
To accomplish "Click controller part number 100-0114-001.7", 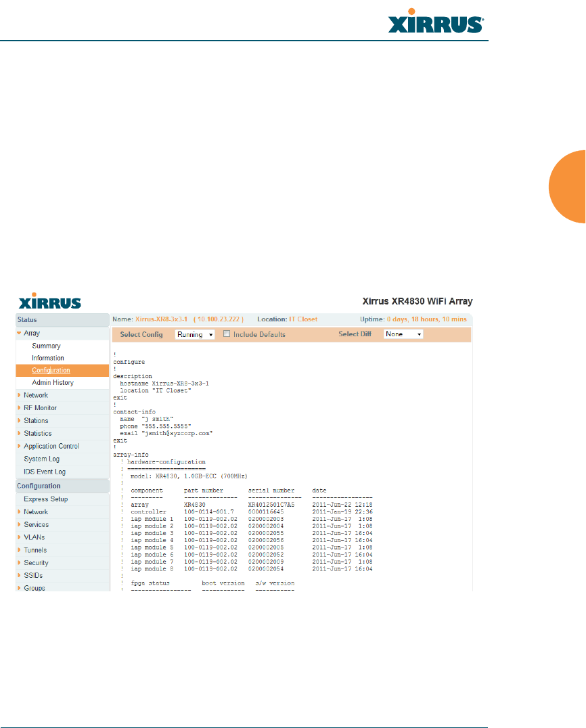I will [209, 511].
